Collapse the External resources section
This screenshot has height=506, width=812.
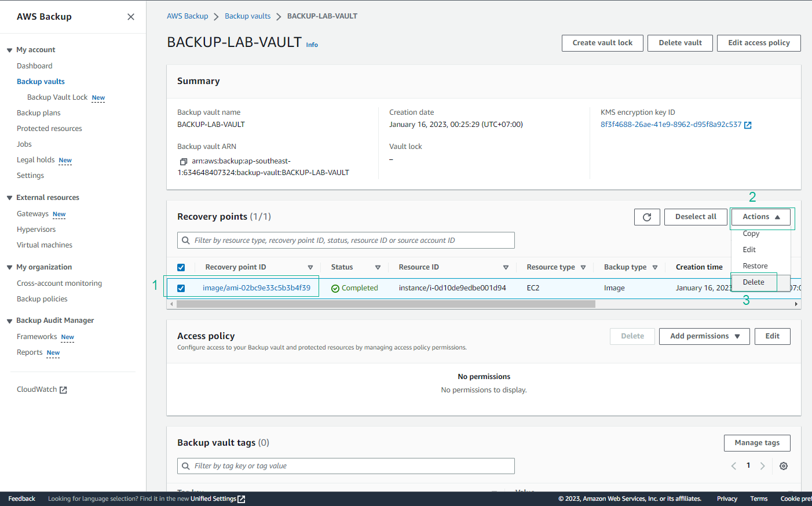coord(10,198)
